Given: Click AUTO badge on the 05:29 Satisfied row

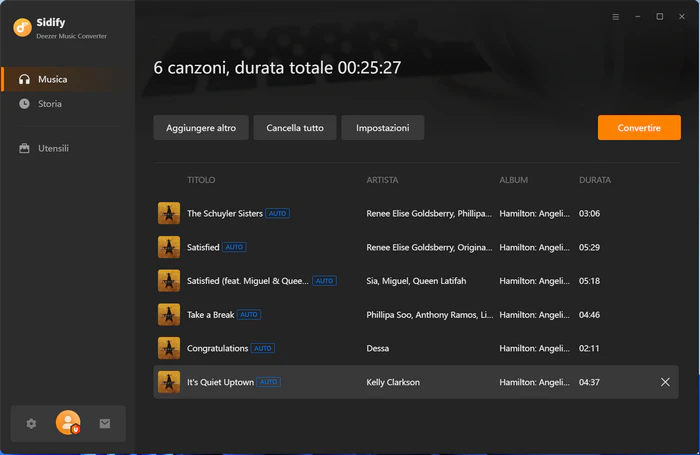Looking at the screenshot, I should 234,247.
